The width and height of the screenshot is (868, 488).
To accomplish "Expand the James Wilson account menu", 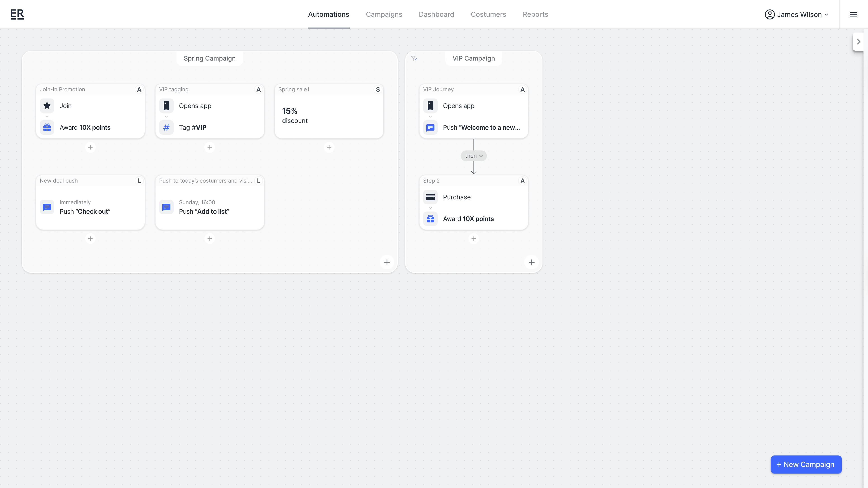I will tap(797, 14).
